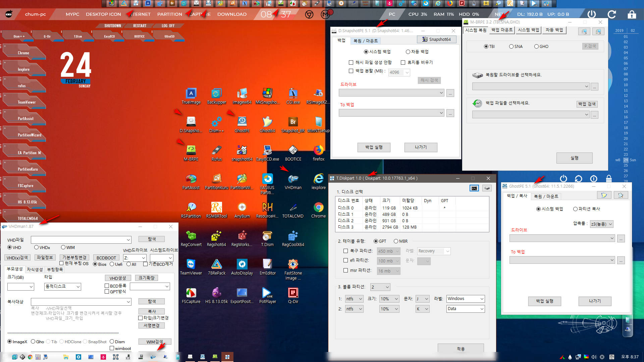Screen dimensions: 644x362
Task: Open the DOWNLOAD menu in top bar
Action: coord(232,14)
